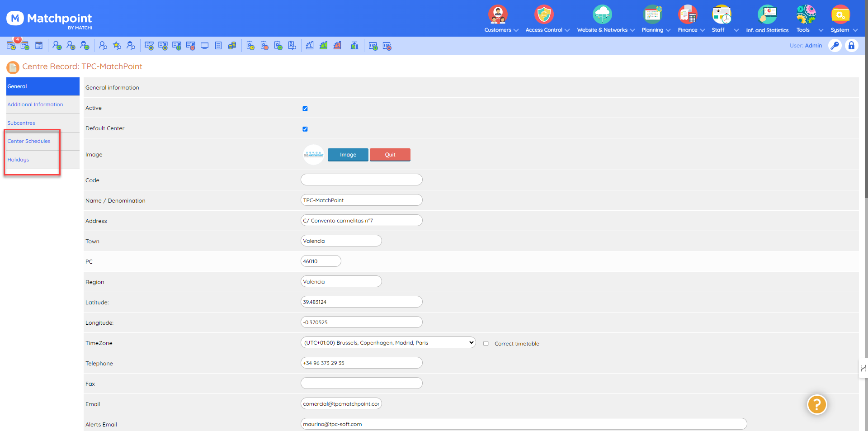This screenshot has width=868, height=431.
Task: Click the clipboard with green check icon
Action: (278, 46)
